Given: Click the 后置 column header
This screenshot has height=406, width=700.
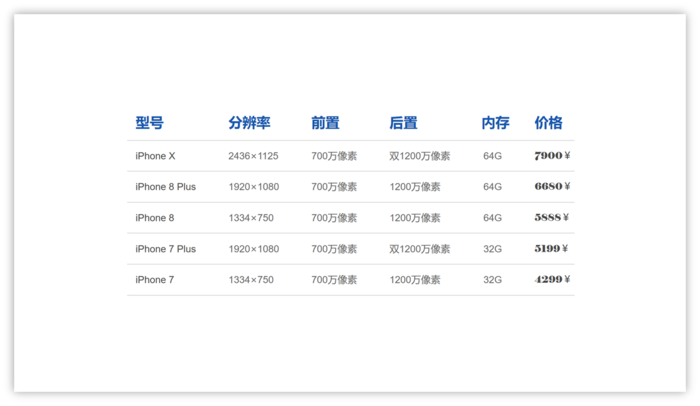Looking at the screenshot, I should click(x=403, y=123).
